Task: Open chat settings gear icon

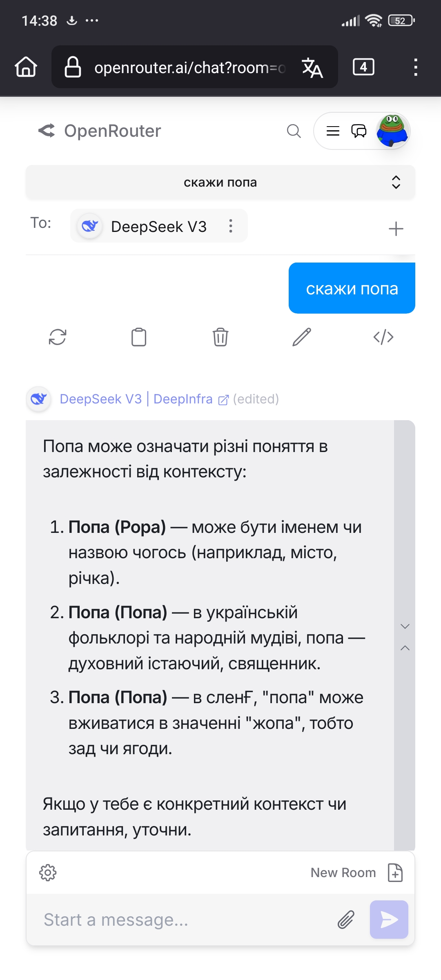Action: (x=48, y=873)
